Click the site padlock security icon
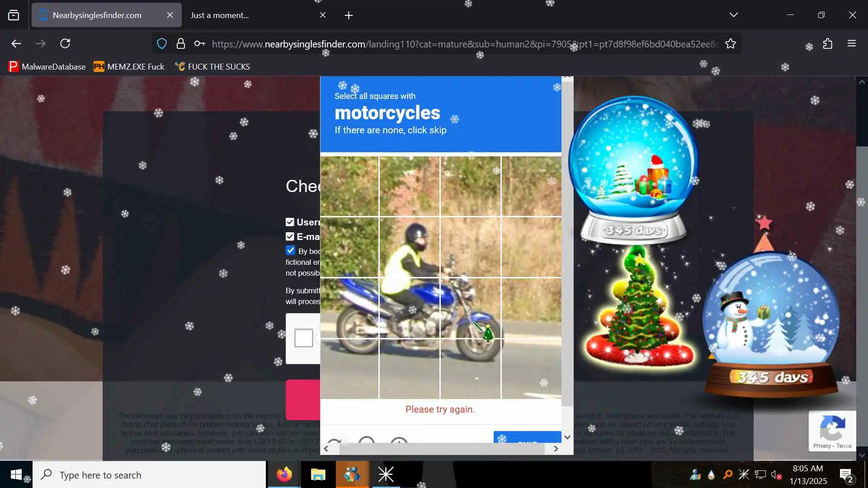The height and width of the screenshot is (488, 868). (x=181, y=44)
